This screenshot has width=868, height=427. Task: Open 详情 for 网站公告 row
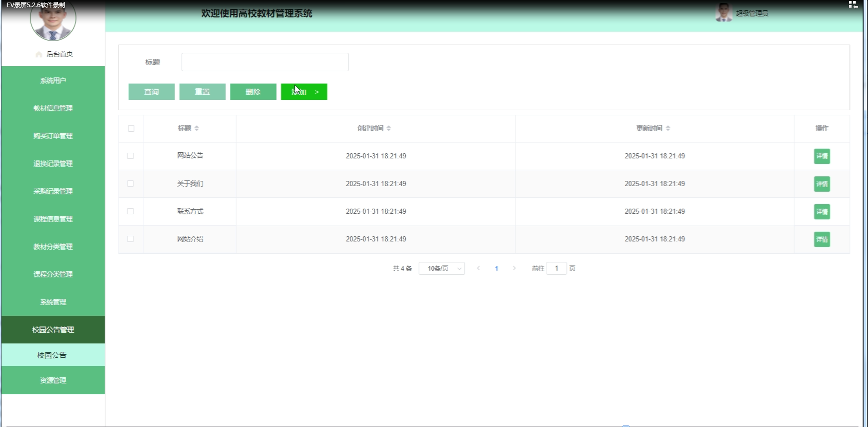[x=822, y=156]
